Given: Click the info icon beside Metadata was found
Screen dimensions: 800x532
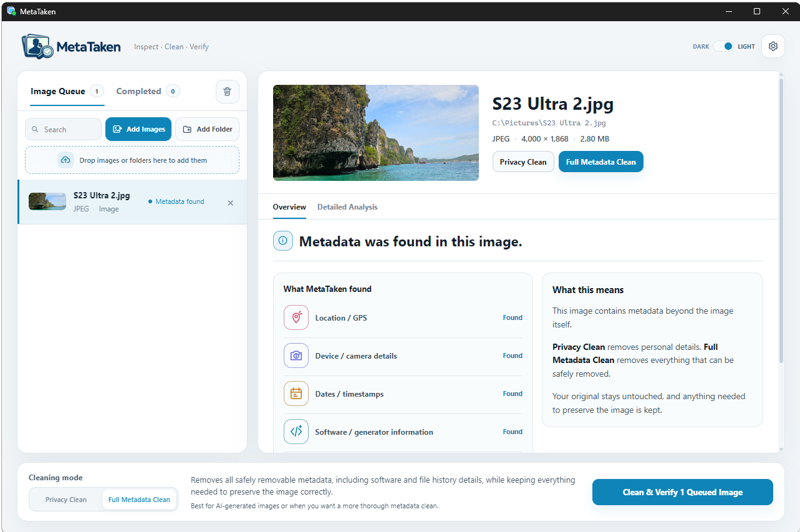Looking at the screenshot, I should click(283, 241).
